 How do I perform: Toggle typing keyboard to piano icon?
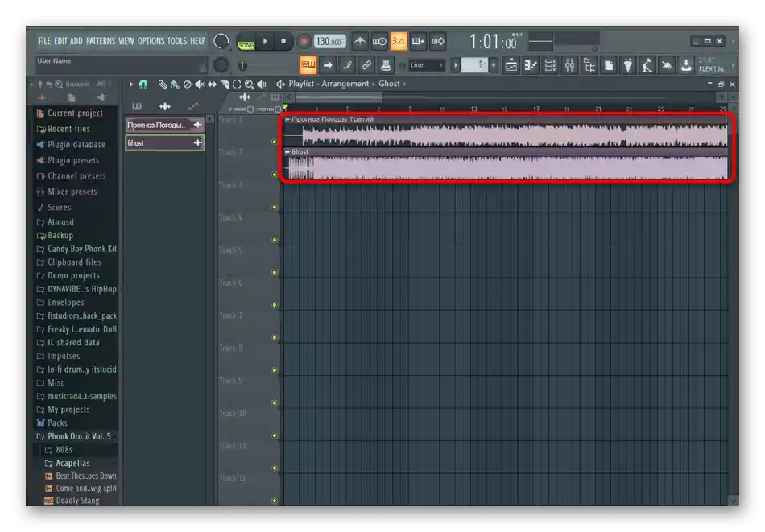(x=308, y=65)
